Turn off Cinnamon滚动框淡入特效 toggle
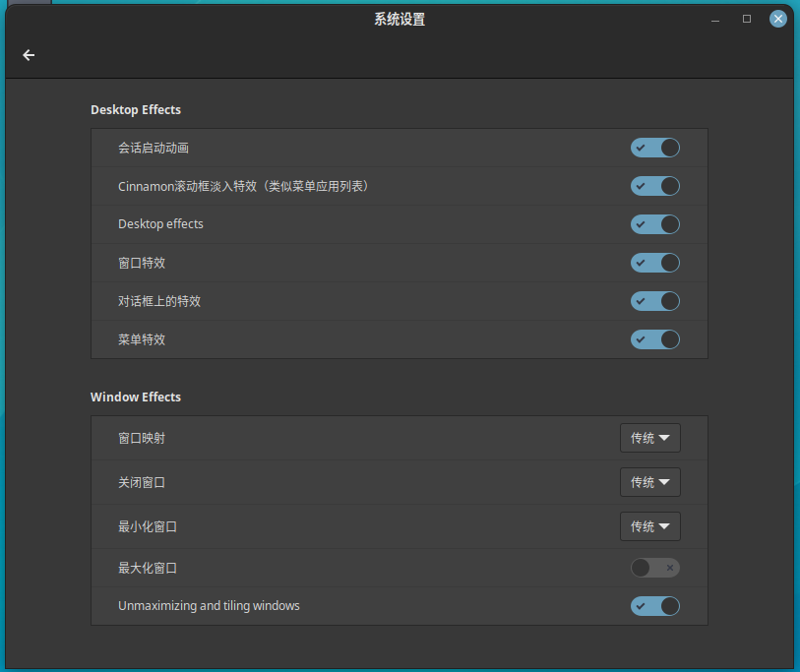800x672 pixels. 655,186
